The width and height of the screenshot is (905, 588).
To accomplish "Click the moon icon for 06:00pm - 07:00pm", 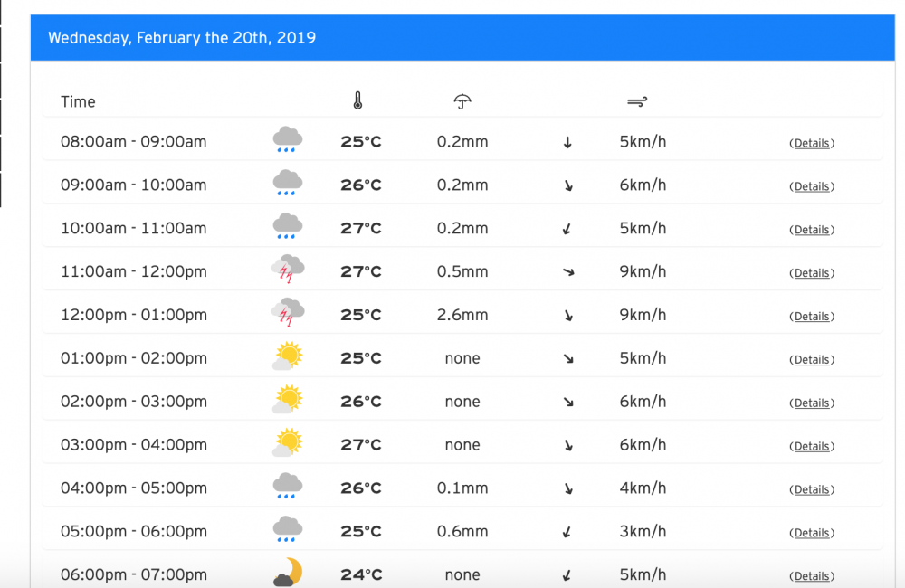I will tap(288, 573).
